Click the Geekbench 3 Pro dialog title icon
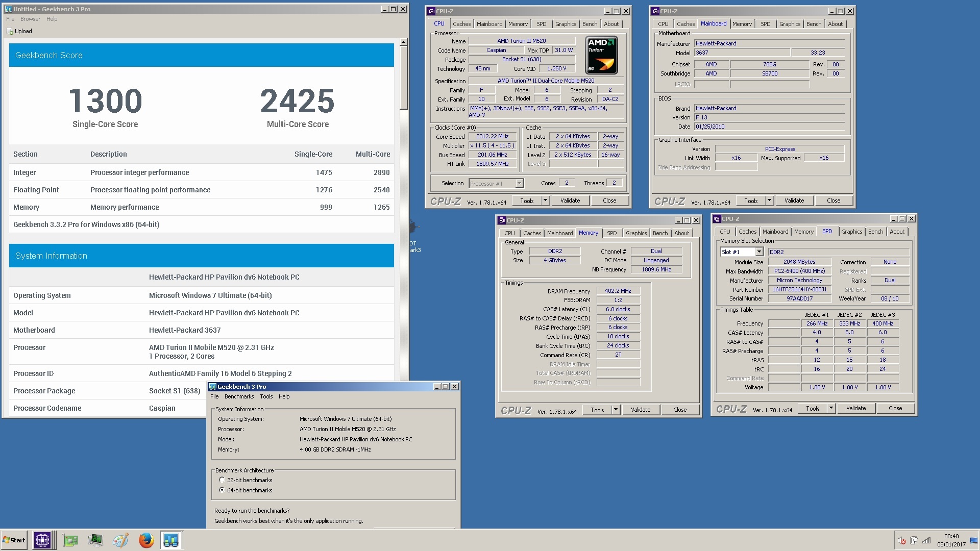Image resolution: width=980 pixels, height=551 pixels. pyautogui.click(x=213, y=387)
